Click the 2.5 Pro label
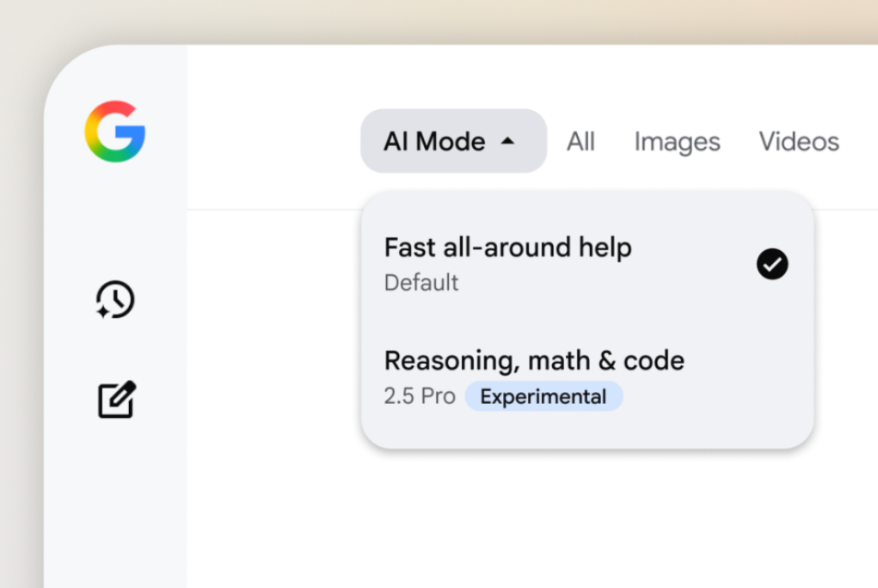The image size is (878, 588). pyautogui.click(x=420, y=396)
